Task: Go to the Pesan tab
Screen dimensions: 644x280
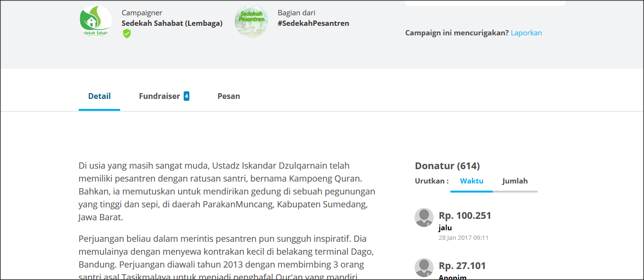Action: 229,96
